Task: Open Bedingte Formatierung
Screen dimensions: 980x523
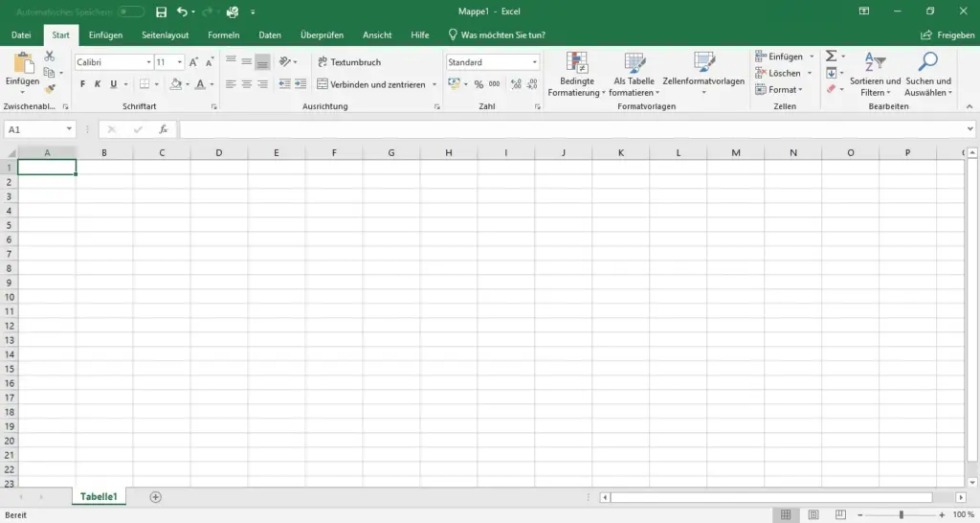Action: click(576, 75)
